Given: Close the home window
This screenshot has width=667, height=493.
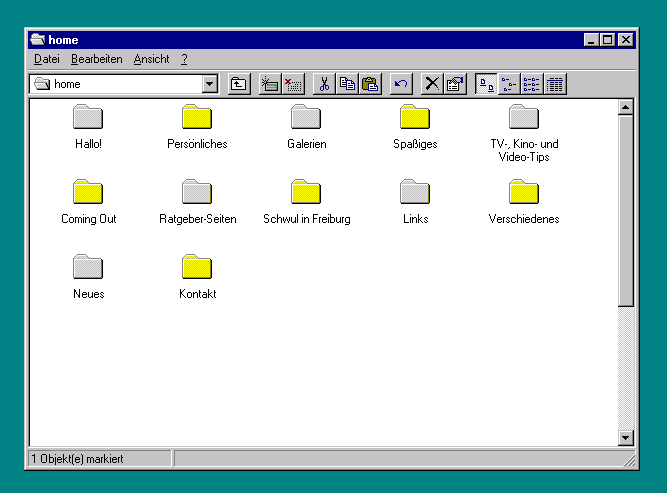Looking at the screenshot, I should tap(626, 40).
